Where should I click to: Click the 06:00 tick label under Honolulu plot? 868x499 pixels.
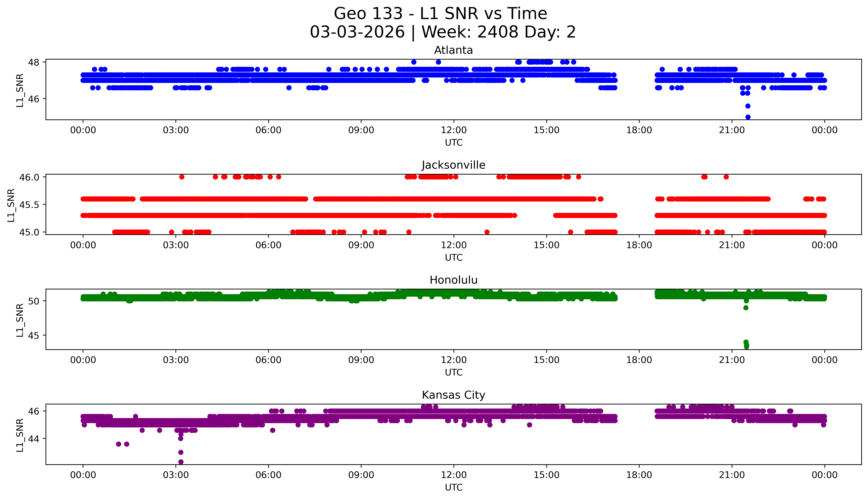pos(268,360)
